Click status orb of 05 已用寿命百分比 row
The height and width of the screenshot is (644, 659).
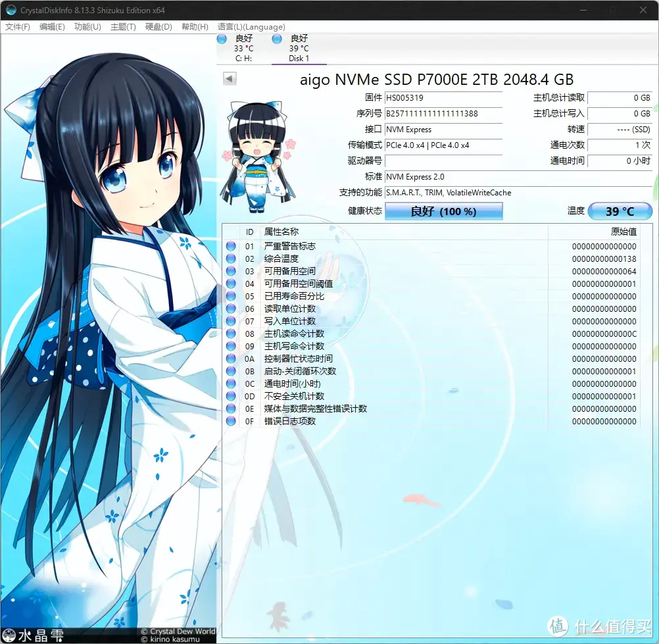(231, 296)
